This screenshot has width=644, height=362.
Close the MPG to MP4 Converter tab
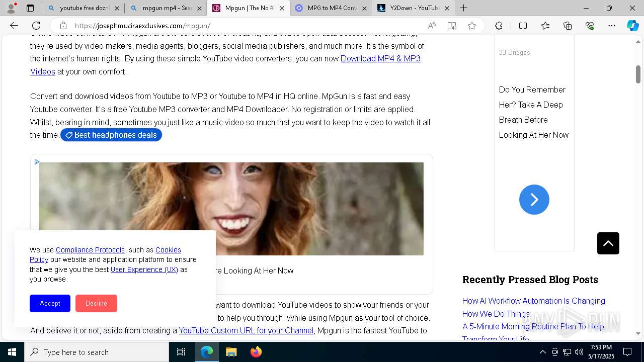click(364, 8)
